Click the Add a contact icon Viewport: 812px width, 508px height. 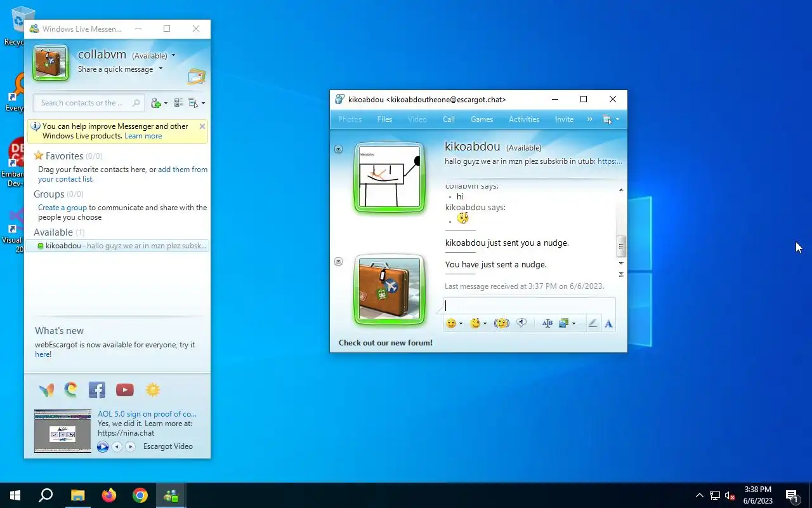click(x=156, y=103)
